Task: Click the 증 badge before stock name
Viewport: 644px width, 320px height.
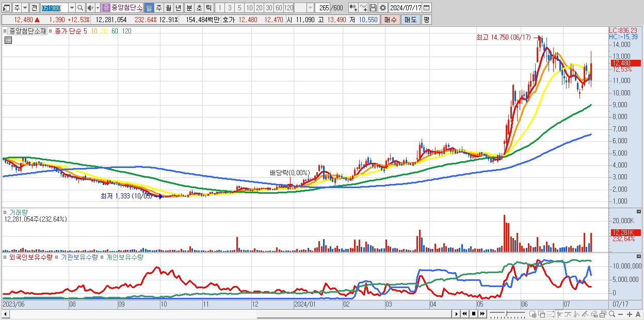Action: click(106, 8)
